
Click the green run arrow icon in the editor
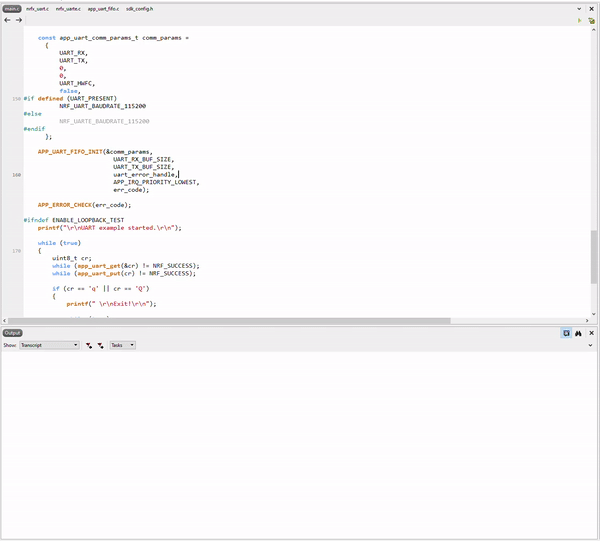pyautogui.click(x=580, y=20)
